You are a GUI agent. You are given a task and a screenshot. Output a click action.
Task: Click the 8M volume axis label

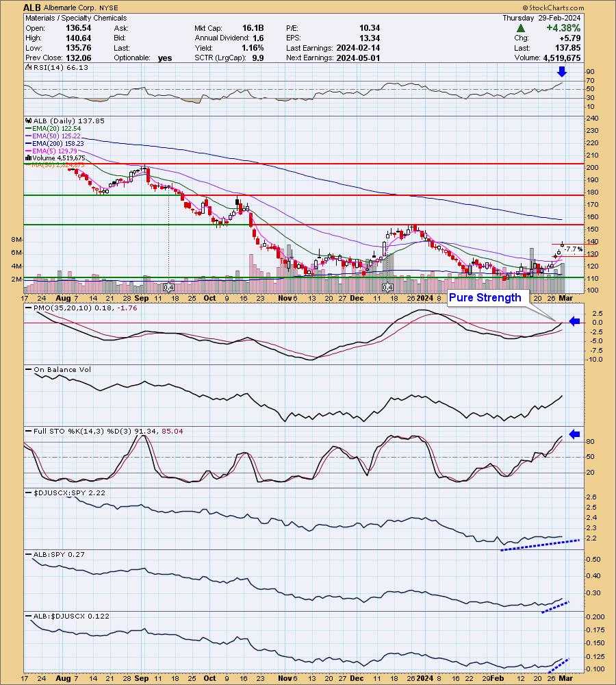click(16, 239)
